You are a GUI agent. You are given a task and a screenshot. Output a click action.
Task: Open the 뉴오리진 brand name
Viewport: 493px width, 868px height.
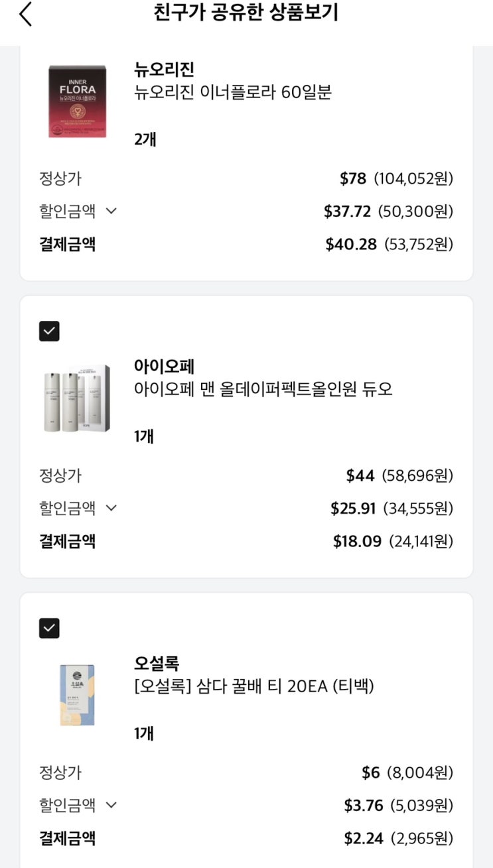164,69
